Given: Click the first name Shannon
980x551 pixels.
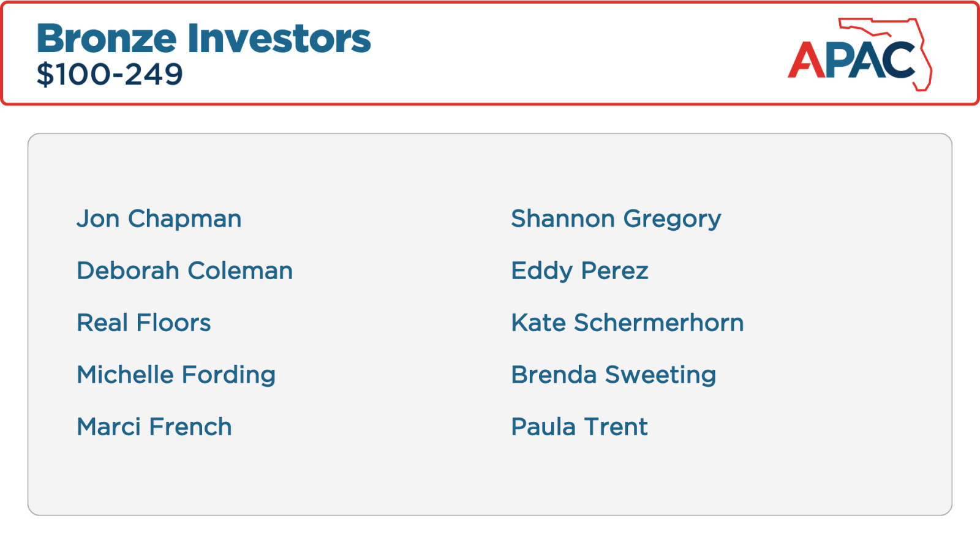Looking at the screenshot, I should 563,219.
